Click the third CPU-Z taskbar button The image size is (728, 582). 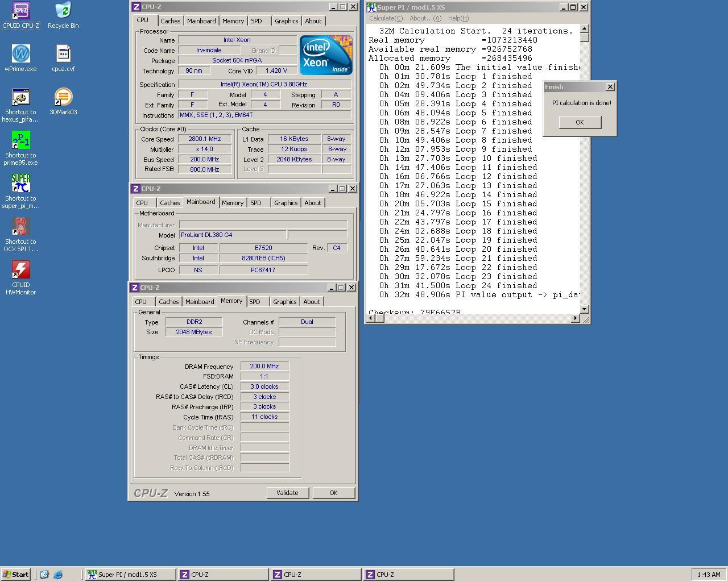coord(408,575)
